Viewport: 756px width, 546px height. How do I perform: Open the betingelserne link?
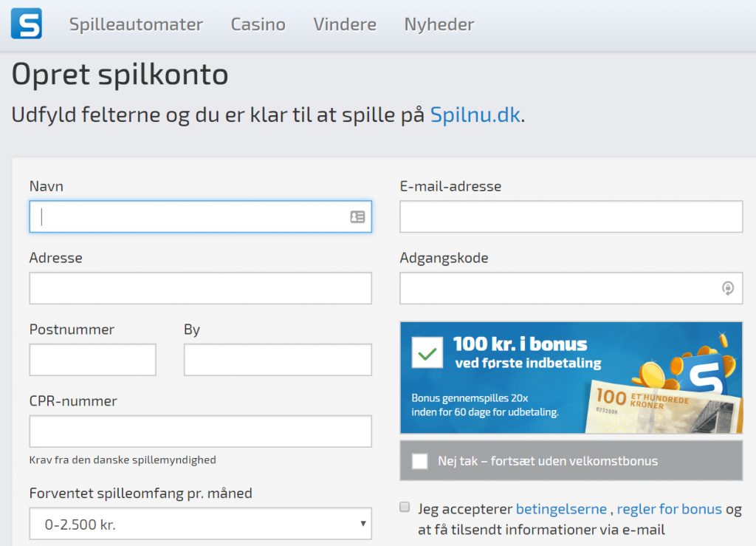tap(561, 509)
